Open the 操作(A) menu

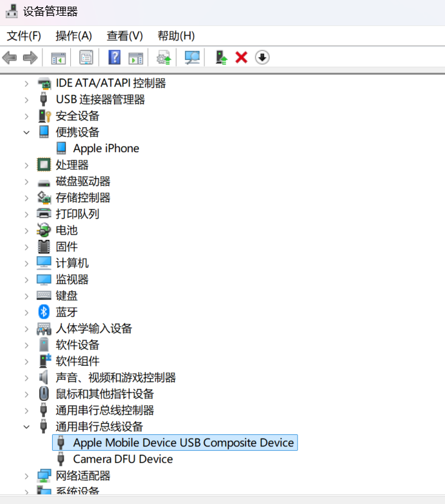tap(74, 36)
